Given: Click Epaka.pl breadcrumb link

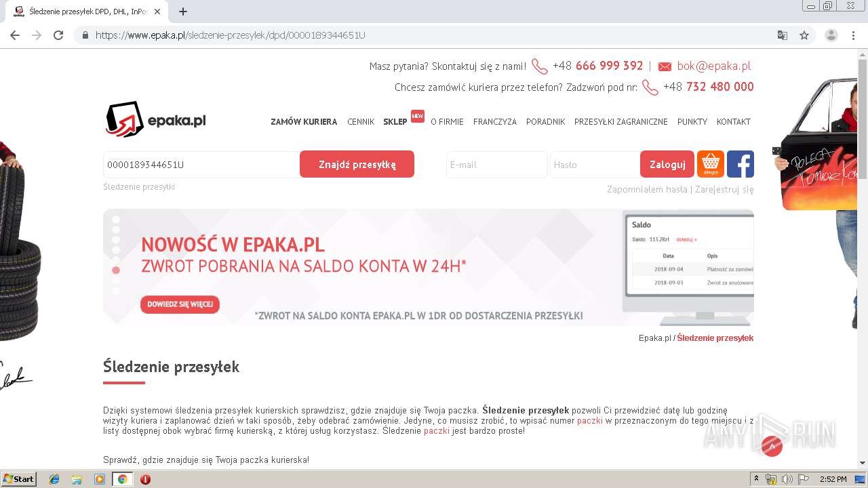Looking at the screenshot, I should [x=654, y=338].
